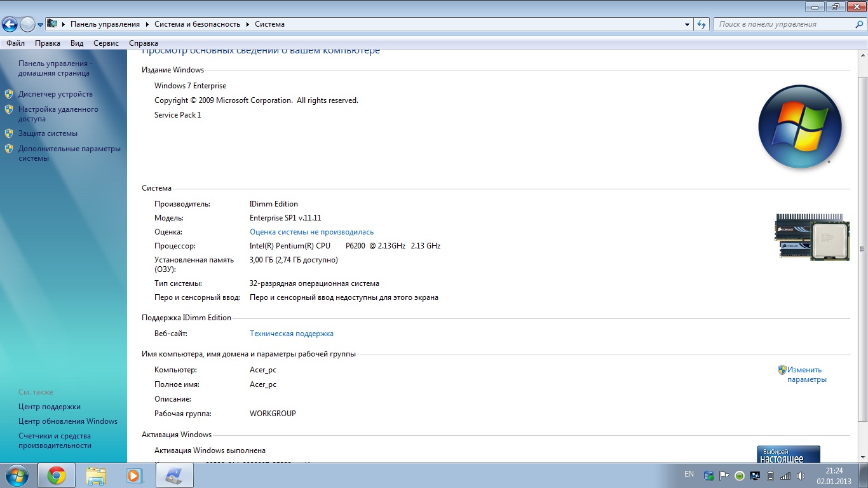This screenshot has width=868, height=488.
Task: Click 'Оценка системы не производилась' link
Action: (x=311, y=232)
